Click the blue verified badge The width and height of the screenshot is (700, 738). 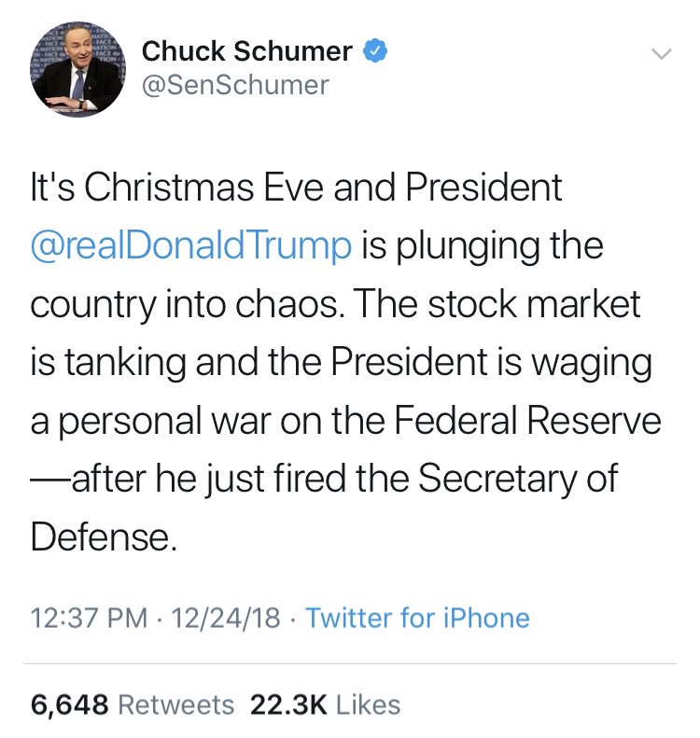[375, 52]
